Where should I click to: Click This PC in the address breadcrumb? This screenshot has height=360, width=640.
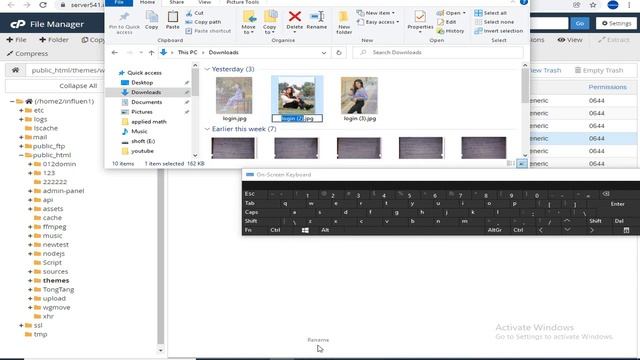click(187, 53)
